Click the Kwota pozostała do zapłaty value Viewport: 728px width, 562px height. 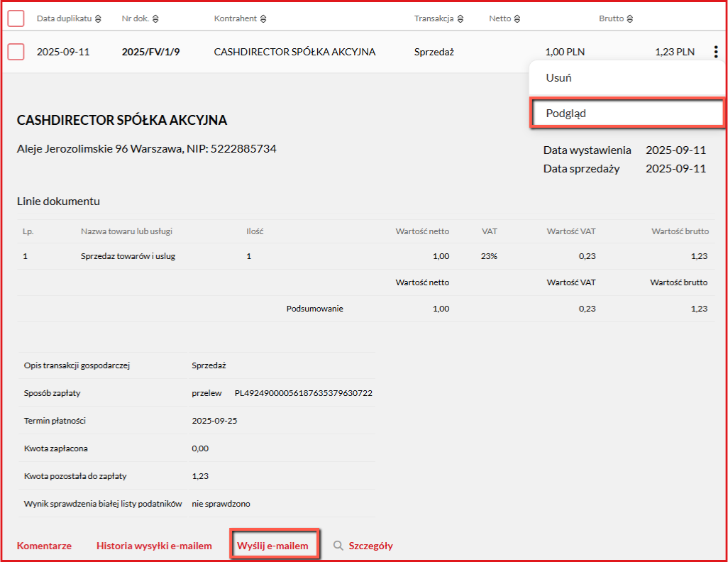click(200, 476)
